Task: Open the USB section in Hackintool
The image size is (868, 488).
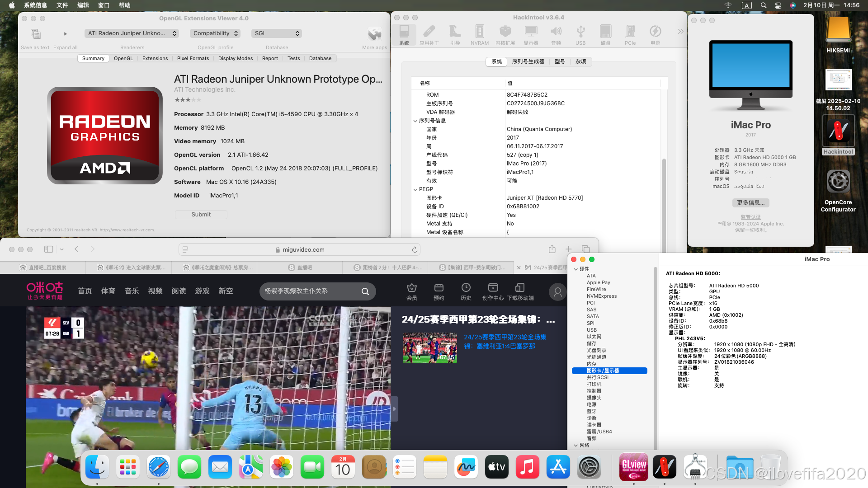Action: click(580, 35)
